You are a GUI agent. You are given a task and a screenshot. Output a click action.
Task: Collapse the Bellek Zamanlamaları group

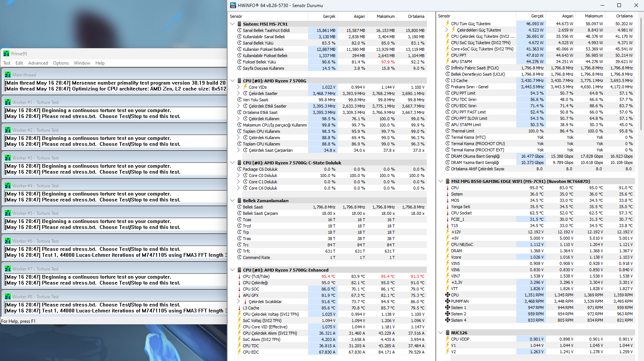[x=232, y=200]
